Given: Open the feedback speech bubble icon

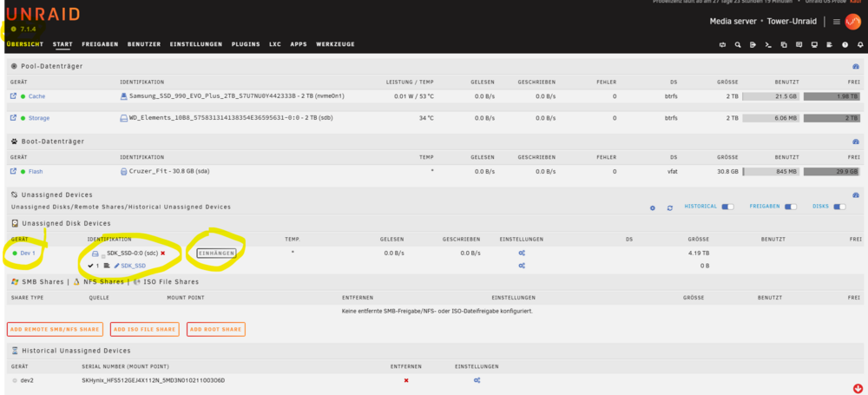Looking at the screenshot, I should click(799, 45).
